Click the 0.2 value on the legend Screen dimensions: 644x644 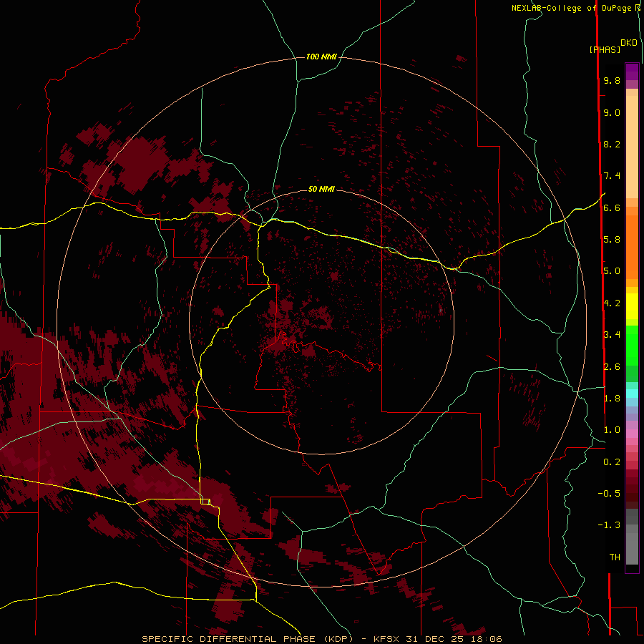point(612,462)
